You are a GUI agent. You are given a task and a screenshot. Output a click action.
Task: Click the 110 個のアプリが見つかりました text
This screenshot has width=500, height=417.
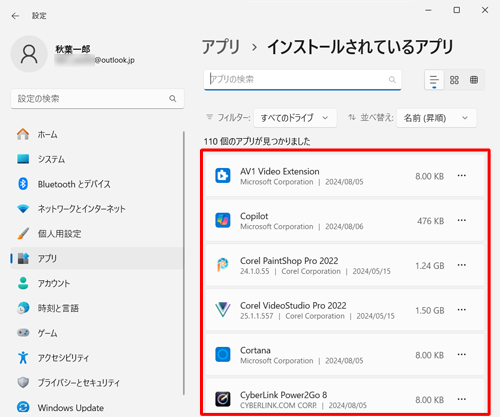257,141
